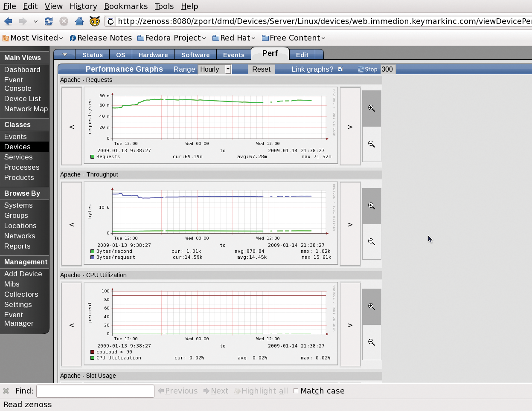Switch to the OS tab
Viewport: 532px width, 411px height.
[x=121, y=55]
